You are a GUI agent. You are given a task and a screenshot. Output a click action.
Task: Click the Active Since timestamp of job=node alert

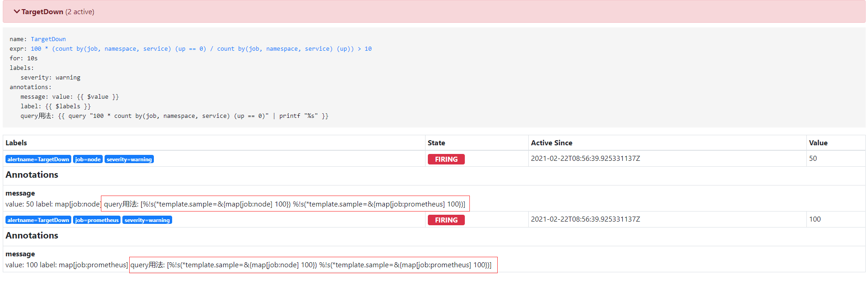[585, 159]
